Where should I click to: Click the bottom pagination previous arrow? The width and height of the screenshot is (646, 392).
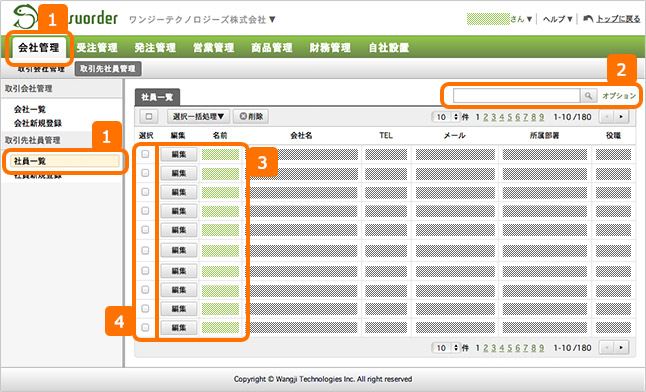pyautogui.click(x=606, y=347)
